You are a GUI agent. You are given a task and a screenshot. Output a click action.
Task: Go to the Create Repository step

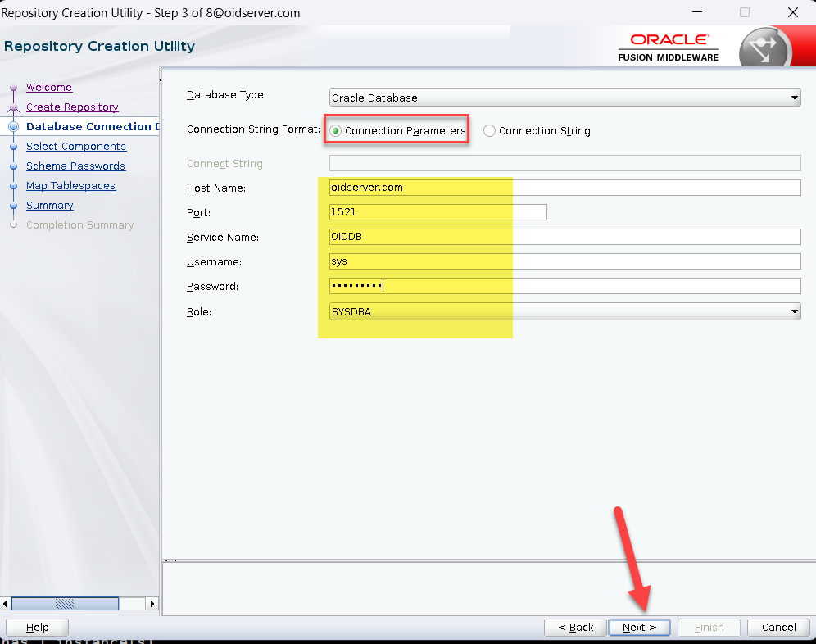coord(72,107)
